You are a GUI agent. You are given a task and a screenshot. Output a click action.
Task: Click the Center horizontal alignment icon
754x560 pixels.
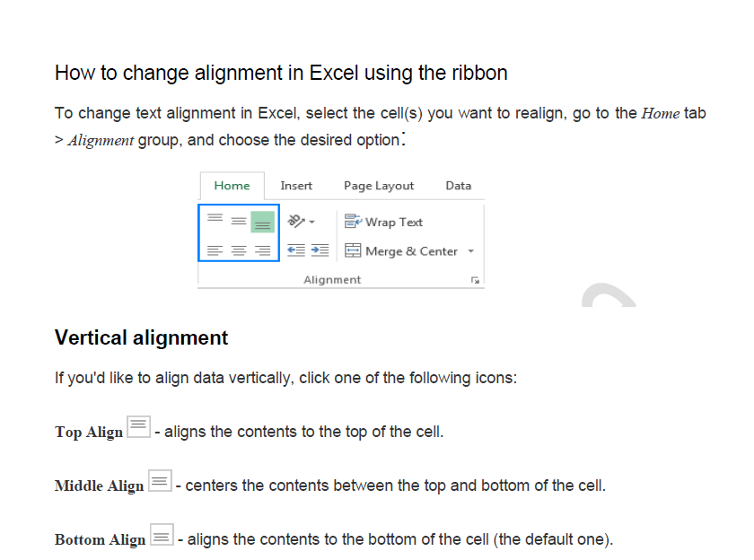[238, 250]
